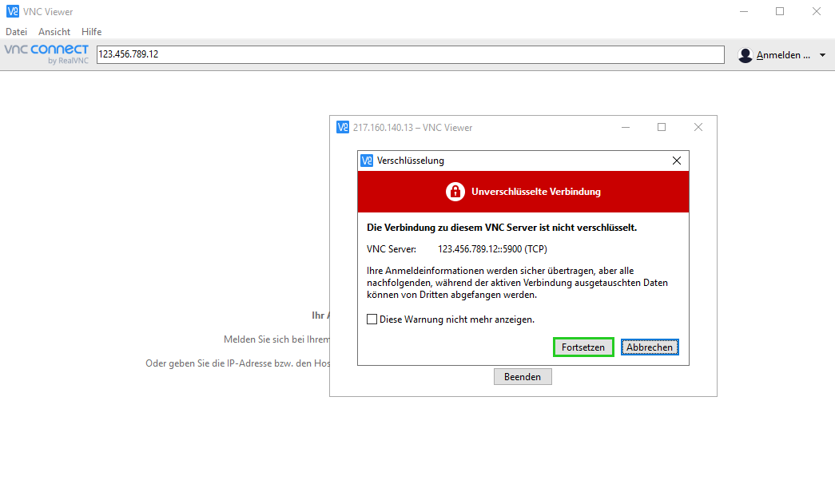835x504 pixels.
Task: Cancel the connection with Abbrechen
Action: 650,347
